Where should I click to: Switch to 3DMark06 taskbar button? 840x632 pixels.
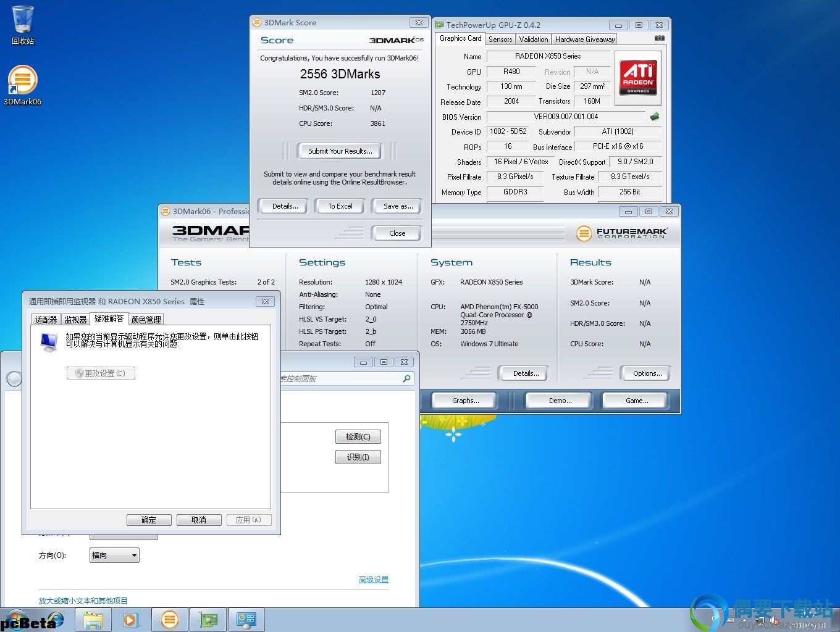170,620
